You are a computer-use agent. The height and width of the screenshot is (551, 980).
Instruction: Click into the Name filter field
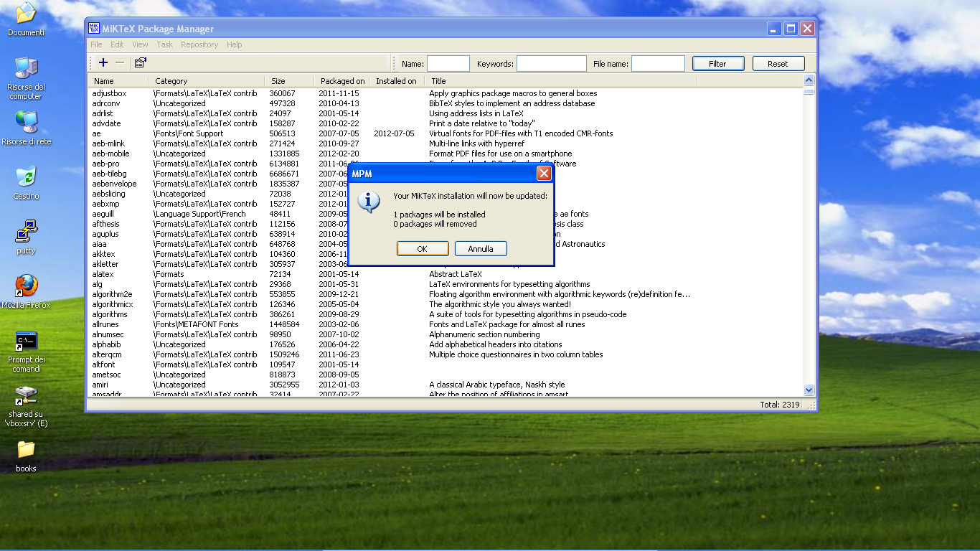[x=448, y=64]
